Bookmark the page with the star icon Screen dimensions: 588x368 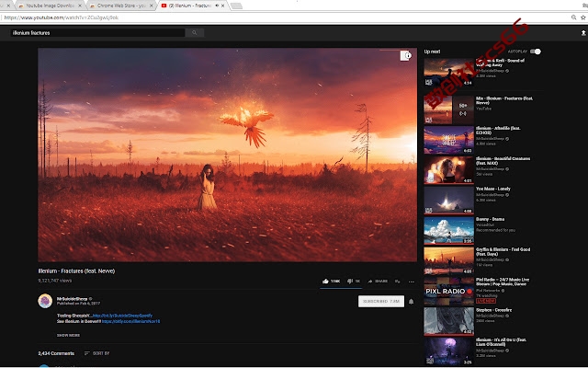tap(583, 17)
